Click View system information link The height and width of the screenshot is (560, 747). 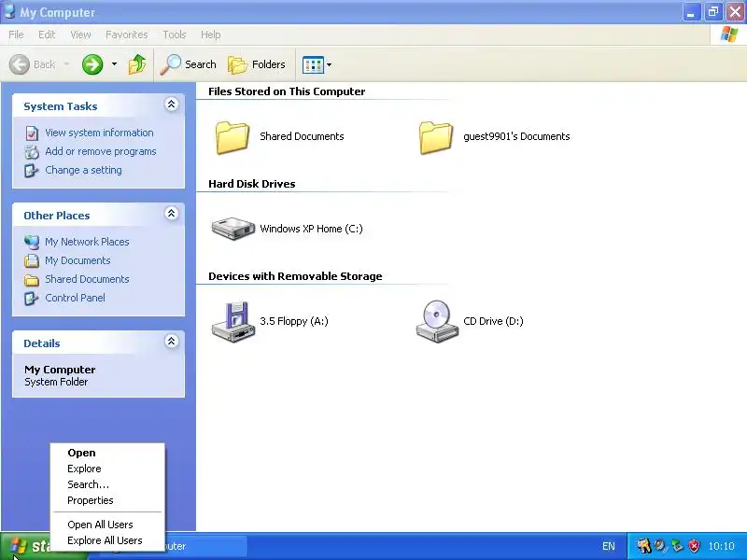point(99,133)
